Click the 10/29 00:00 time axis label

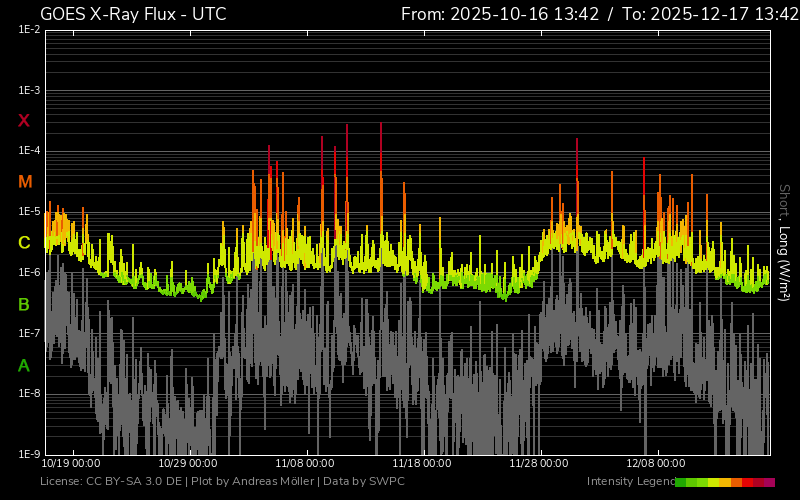coord(188,464)
